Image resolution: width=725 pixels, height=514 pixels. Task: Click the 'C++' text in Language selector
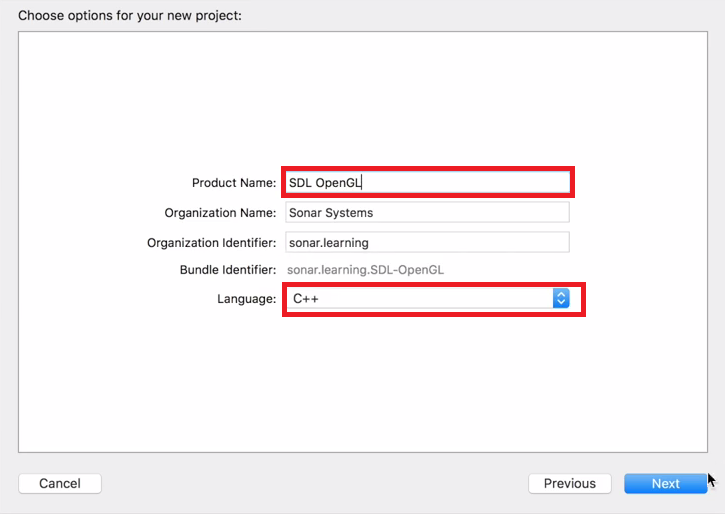click(x=306, y=299)
